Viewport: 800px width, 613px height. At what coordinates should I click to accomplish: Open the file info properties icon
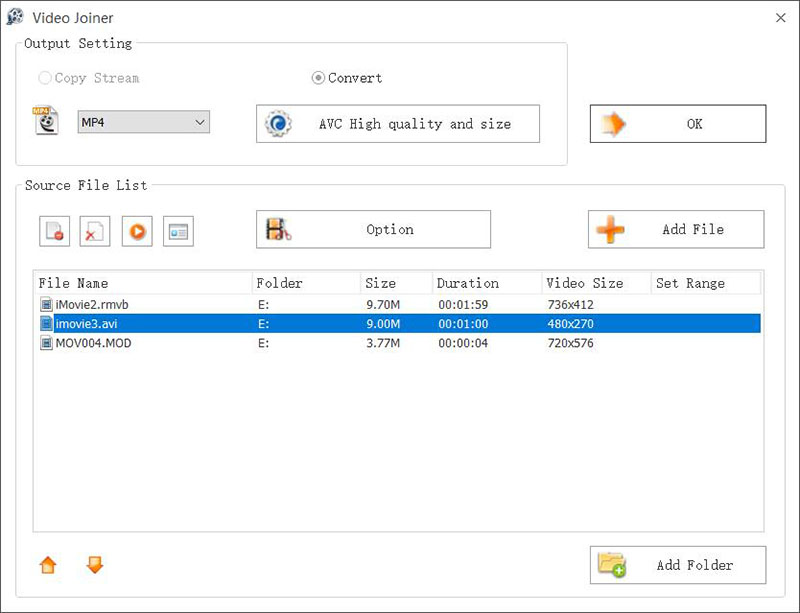(x=179, y=231)
